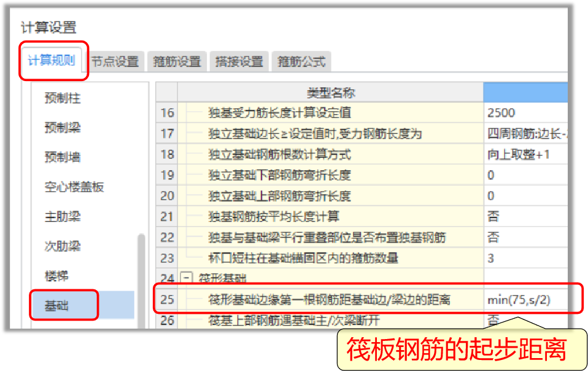This screenshot has width=588, height=371.
Task: Switch to the 计算规则 tab
Action: tap(52, 60)
